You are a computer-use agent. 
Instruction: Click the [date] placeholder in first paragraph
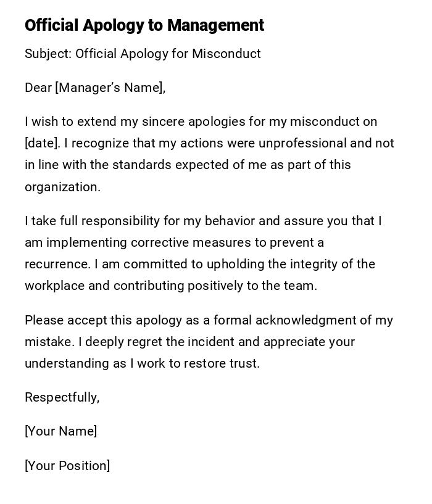tap(42, 143)
